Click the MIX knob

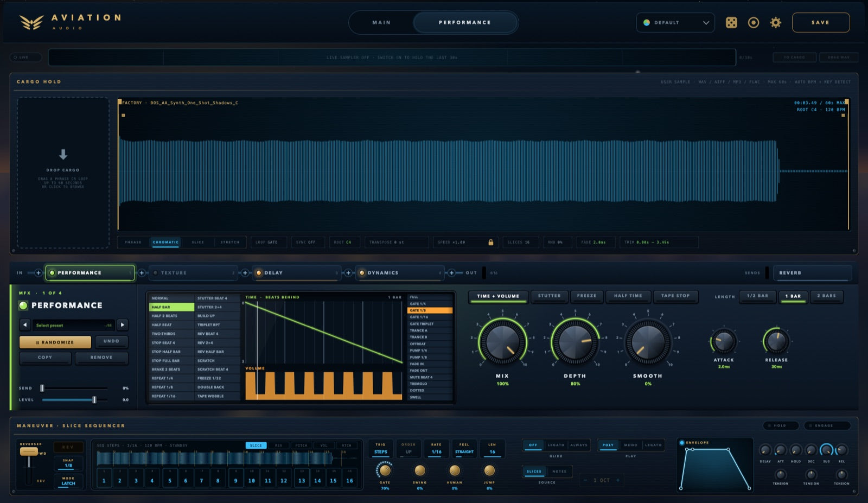coord(502,342)
